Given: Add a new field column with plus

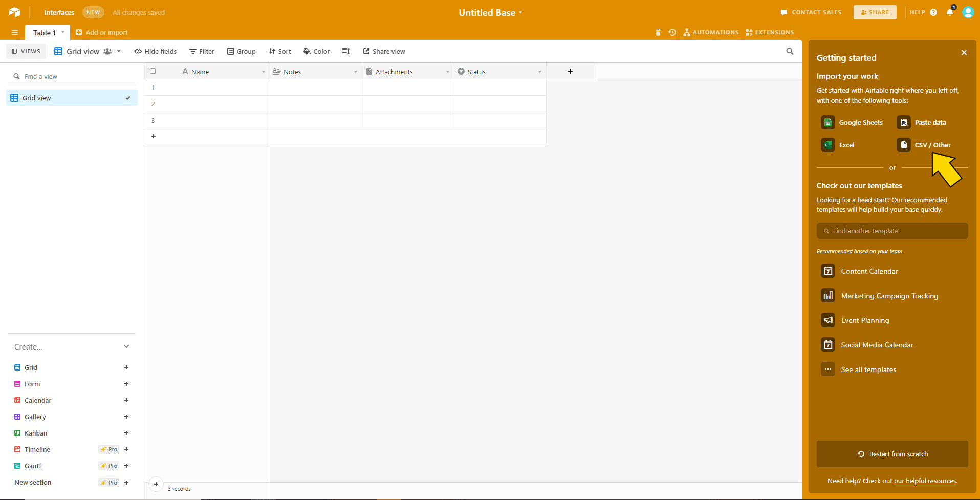Looking at the screenshot, I should click(x=570, y=71).
